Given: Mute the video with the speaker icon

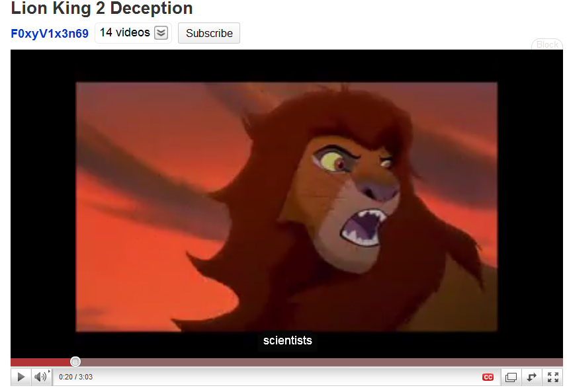Looking at the screenshot, I should coord(40,377).
